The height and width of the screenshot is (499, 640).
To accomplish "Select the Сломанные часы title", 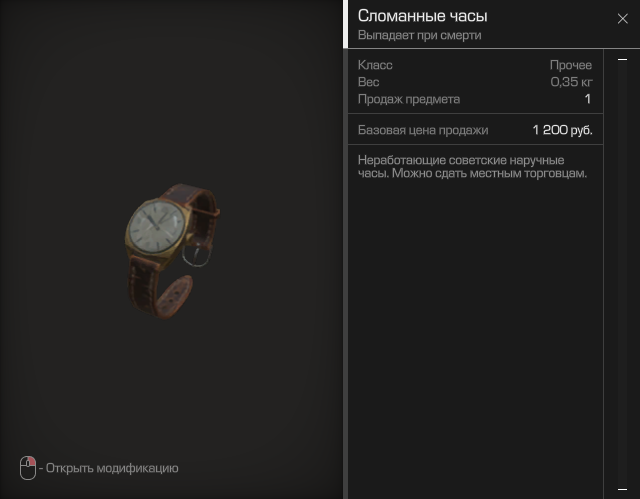I will [x=422, y=16].
